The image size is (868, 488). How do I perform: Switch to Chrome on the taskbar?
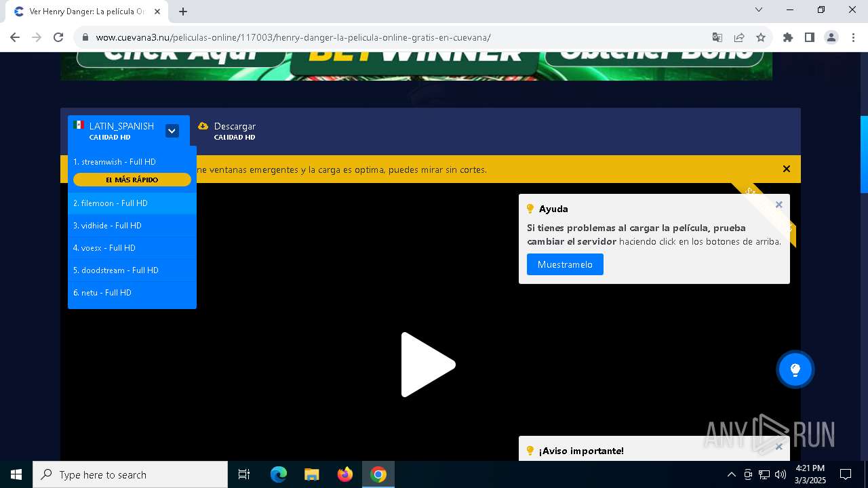coord(378,474)
